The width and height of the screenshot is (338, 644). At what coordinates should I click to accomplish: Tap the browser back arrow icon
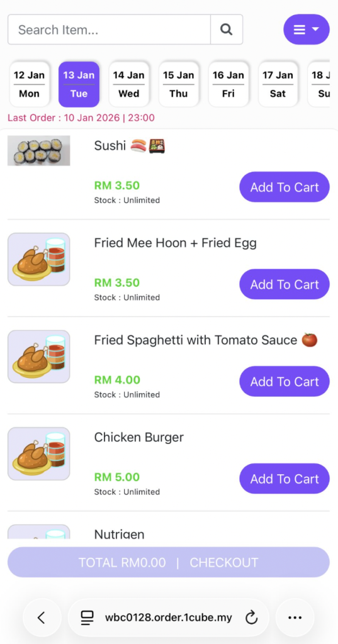42,618
